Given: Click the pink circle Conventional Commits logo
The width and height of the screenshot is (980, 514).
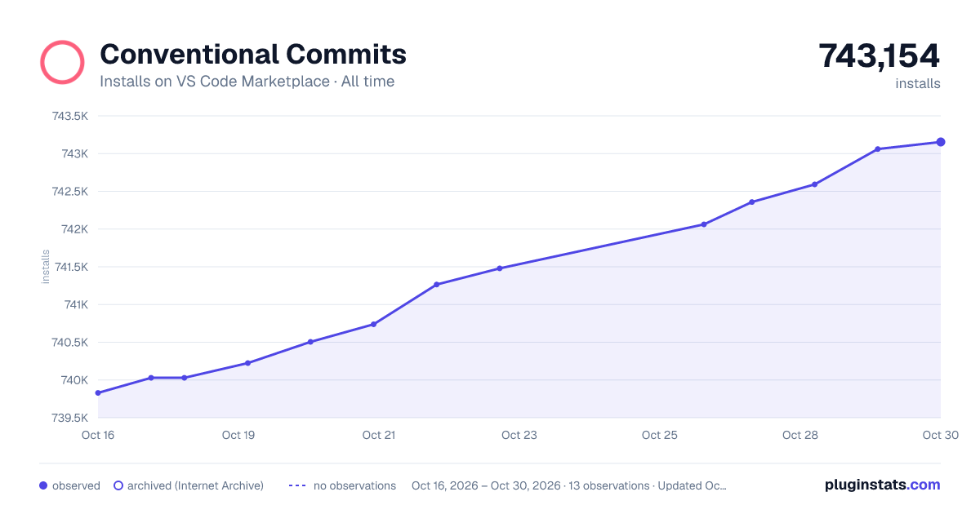Looking at the screenshot, I should point(62,63).
